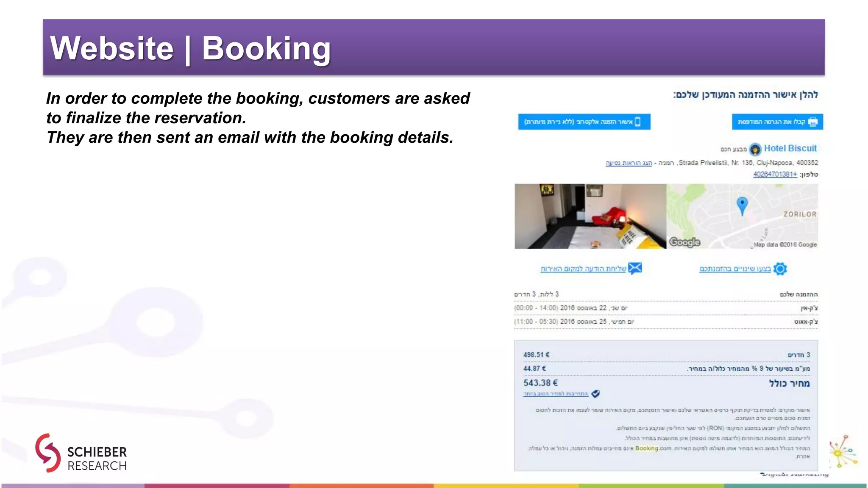Viewport: 868px width, 488px height.
Task: Click the Map data ©2016 Google attribution
Action: click(785, 245)
